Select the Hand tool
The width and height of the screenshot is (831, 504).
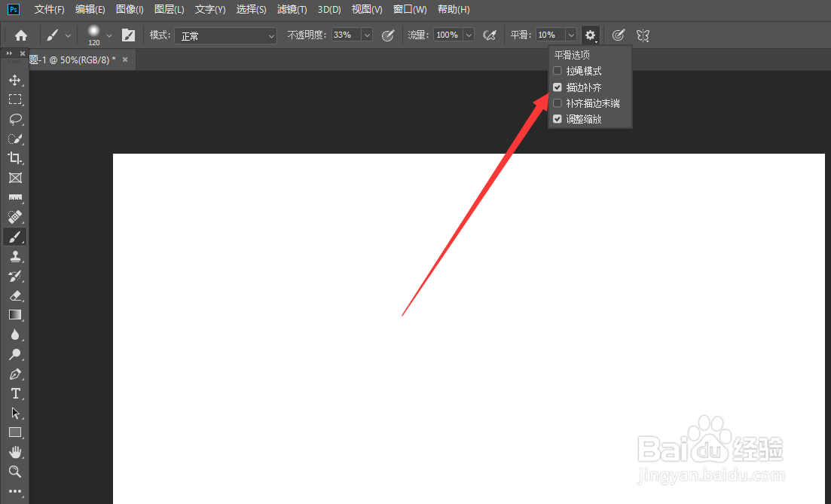tap(15, 452)
